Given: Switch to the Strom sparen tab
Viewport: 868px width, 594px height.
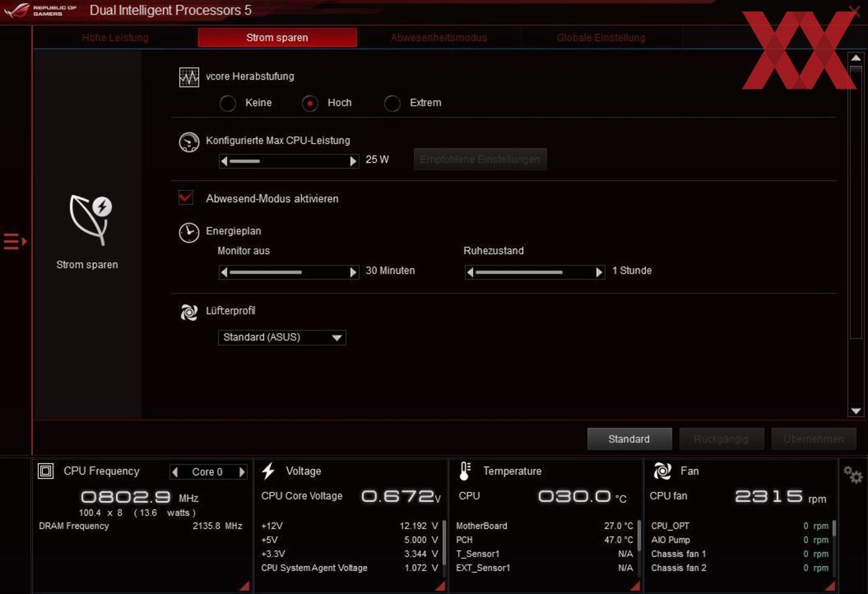Looking at the screenshot, I should tap(277, 38).
